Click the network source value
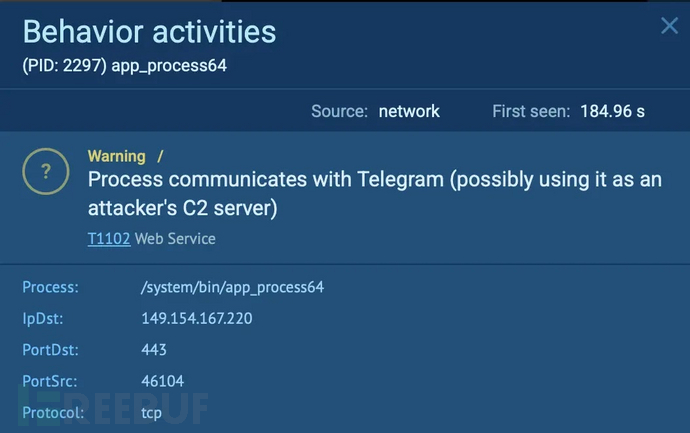This screenshot has width=690, height=433. (409, 111)
